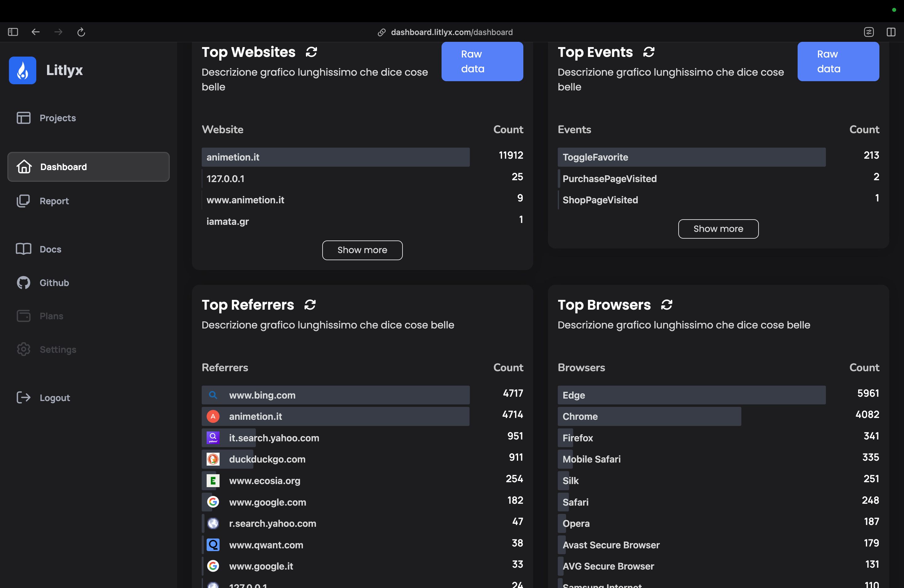Click the browser reload page icon

click(81, 32)
